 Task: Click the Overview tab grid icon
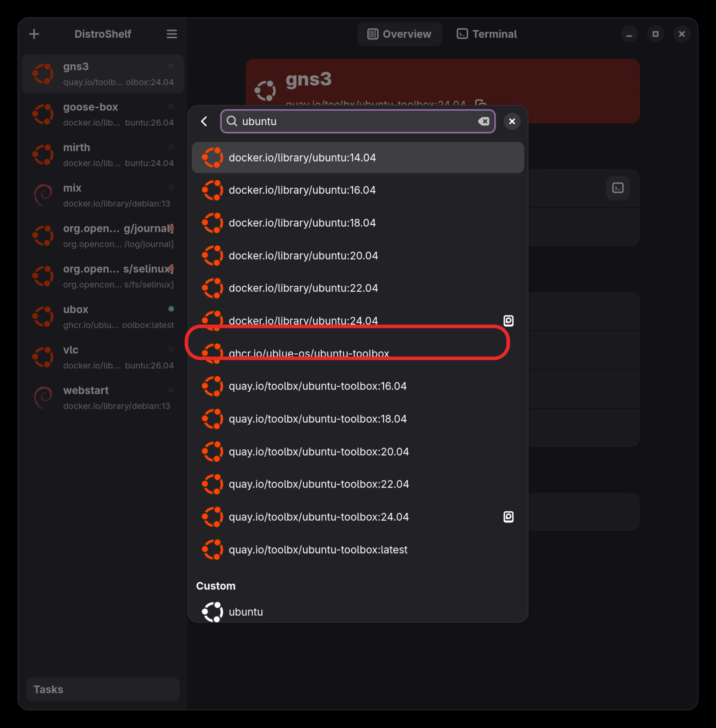coord(373,34)
